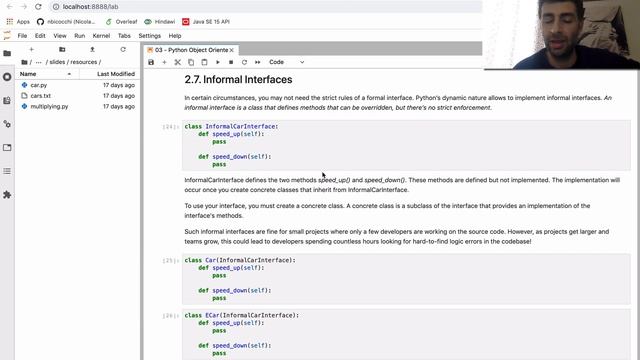Cut the selected cell with the scissors icon

tap(178, 62)
